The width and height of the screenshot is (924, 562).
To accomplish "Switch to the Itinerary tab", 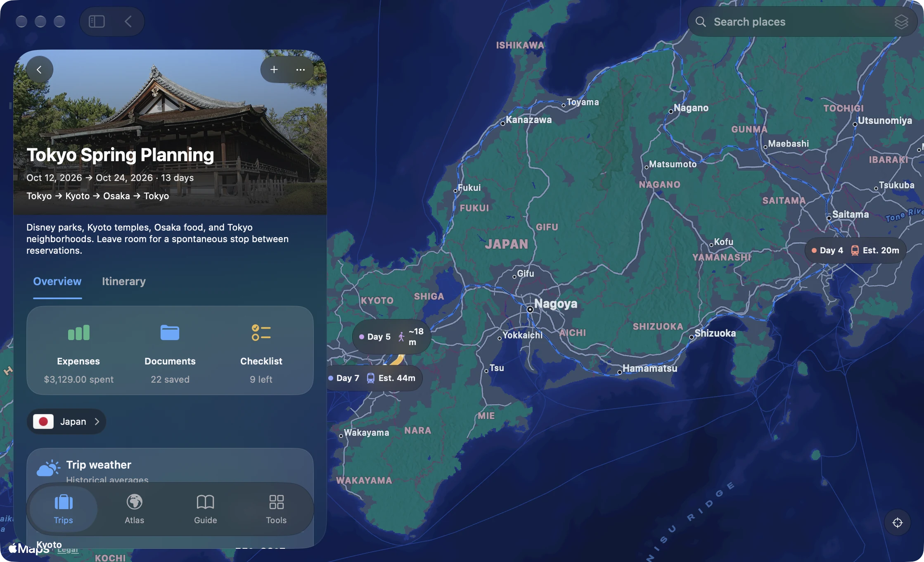I will pos(124,281).
